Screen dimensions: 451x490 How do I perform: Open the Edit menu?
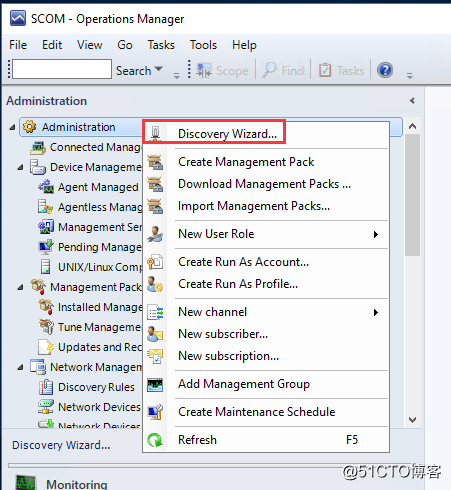tap(52, 45)
